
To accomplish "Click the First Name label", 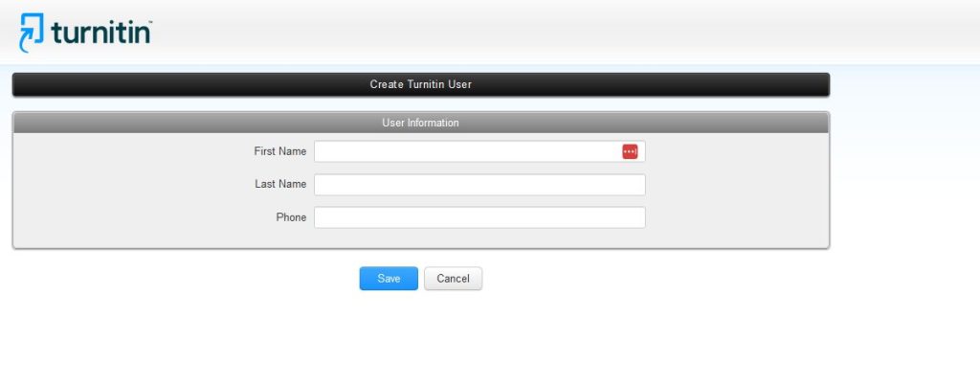I will pos(279,151).
